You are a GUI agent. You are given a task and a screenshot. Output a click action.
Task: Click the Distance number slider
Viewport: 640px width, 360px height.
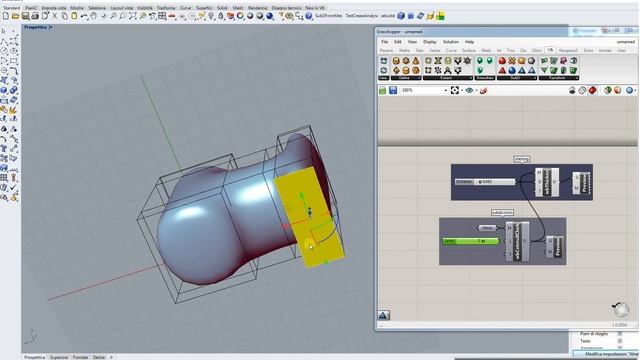(x=485, y=182)
